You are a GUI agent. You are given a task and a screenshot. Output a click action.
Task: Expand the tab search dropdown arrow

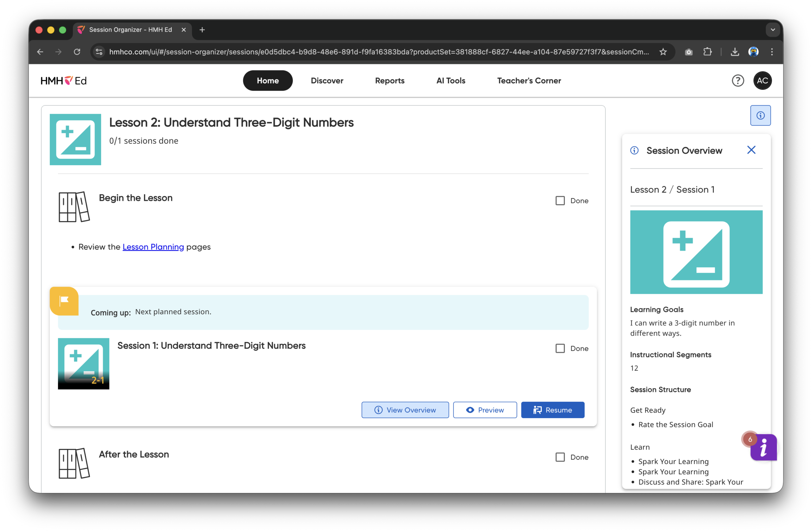click(773, 30)
